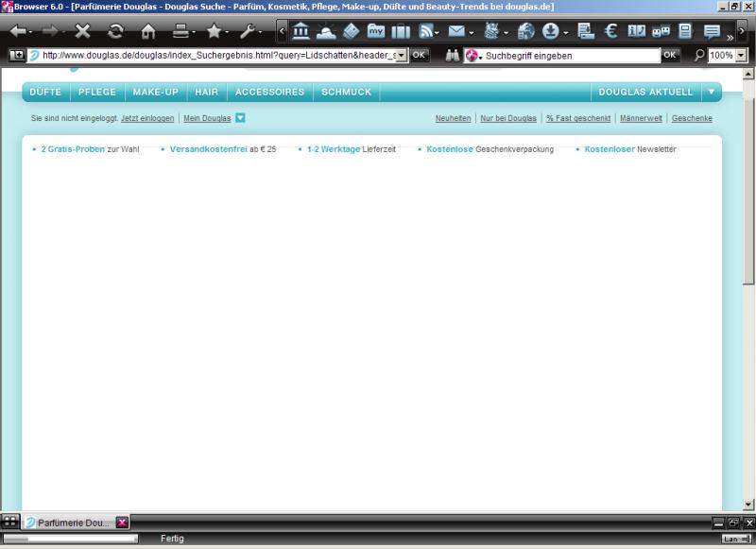
Task: Open the Geschenke link
Action: 692,118
